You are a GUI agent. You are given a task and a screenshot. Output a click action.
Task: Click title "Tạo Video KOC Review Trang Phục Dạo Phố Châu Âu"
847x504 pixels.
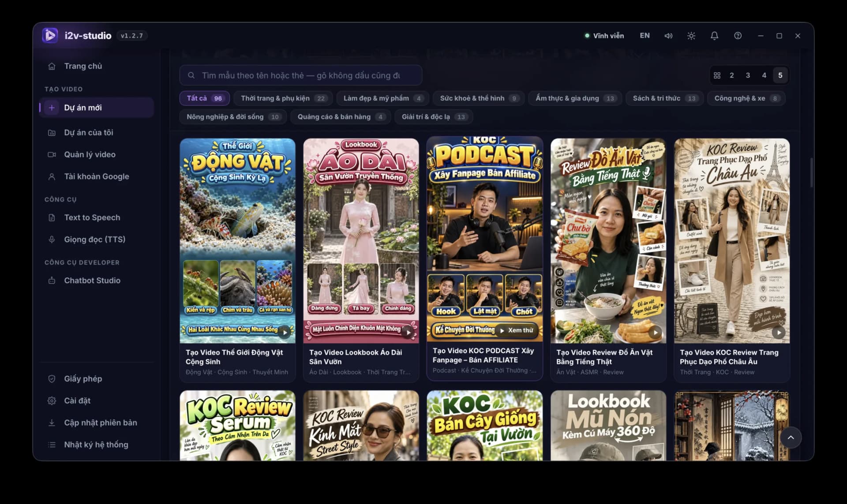pos(729,357)
